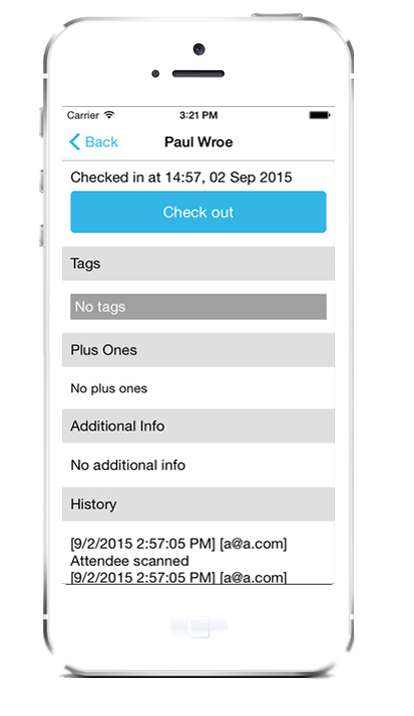This screenshot has width=414, height=716.
Task: Tap the earpiece speaker slot
Action: 198,74
